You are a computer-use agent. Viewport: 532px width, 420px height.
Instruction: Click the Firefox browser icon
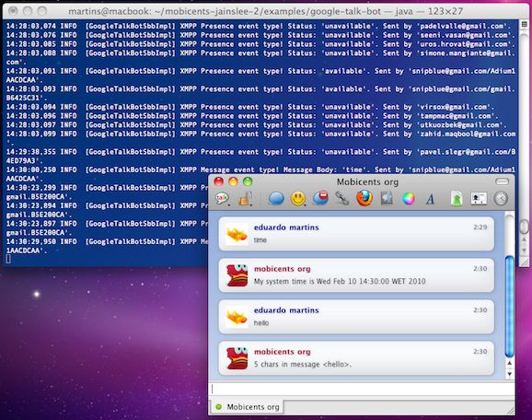364,198
